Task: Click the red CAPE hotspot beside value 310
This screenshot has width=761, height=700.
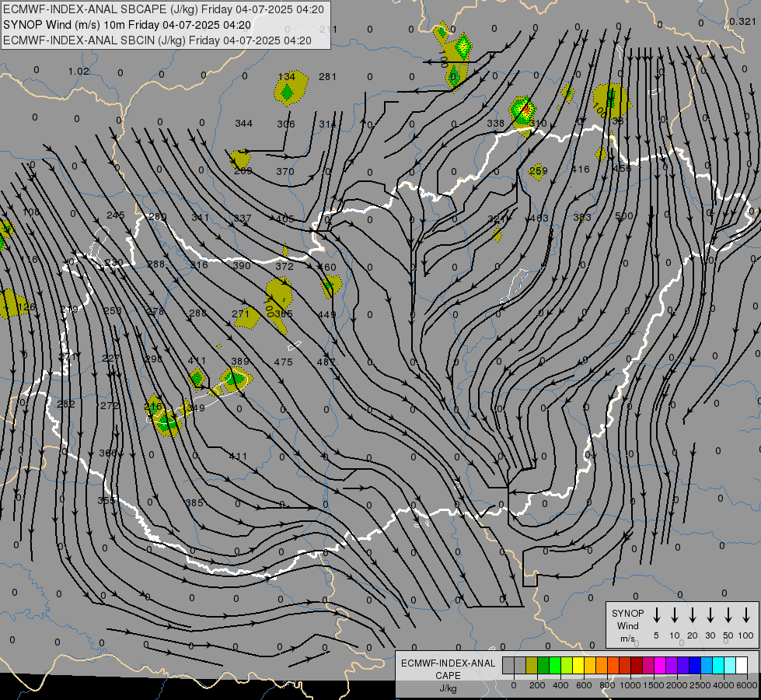Action: (525, 110)
